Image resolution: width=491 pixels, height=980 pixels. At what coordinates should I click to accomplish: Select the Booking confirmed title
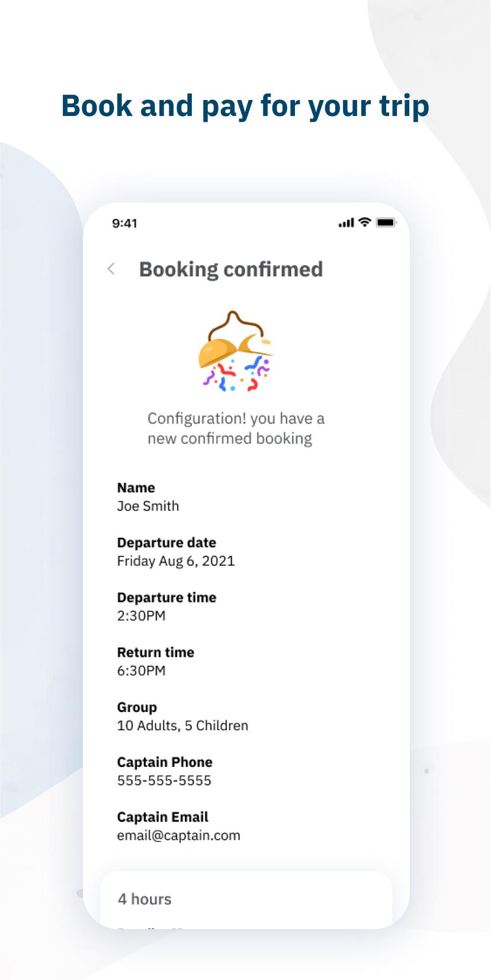(231, 269)
